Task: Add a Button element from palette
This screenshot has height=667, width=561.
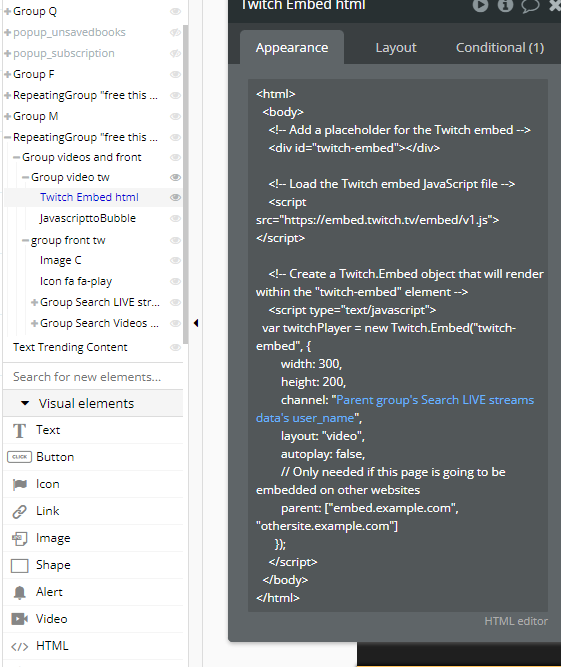Action: click(x=93, y=457)
